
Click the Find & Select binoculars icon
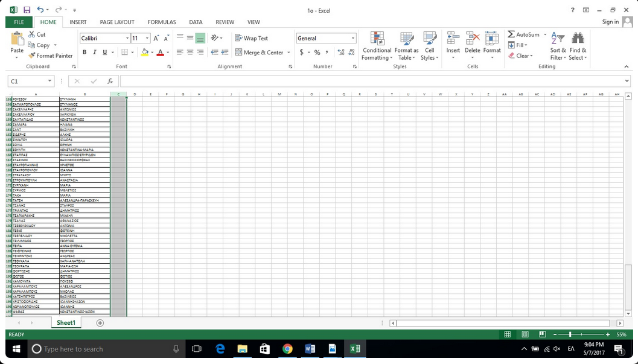tap(578, 39)
